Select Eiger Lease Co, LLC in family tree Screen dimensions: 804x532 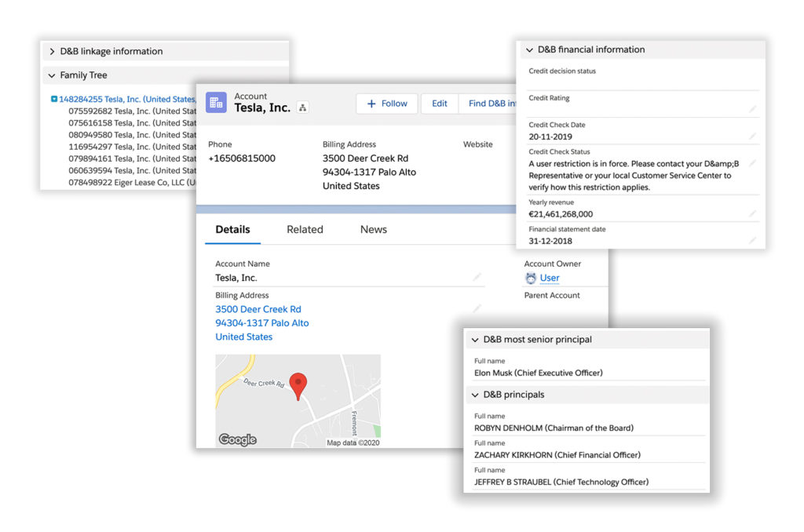point(126,182)
